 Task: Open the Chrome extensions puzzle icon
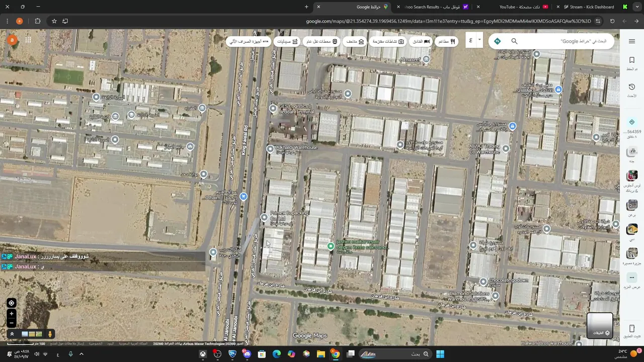pyautogui.click(x=38, y=21)
